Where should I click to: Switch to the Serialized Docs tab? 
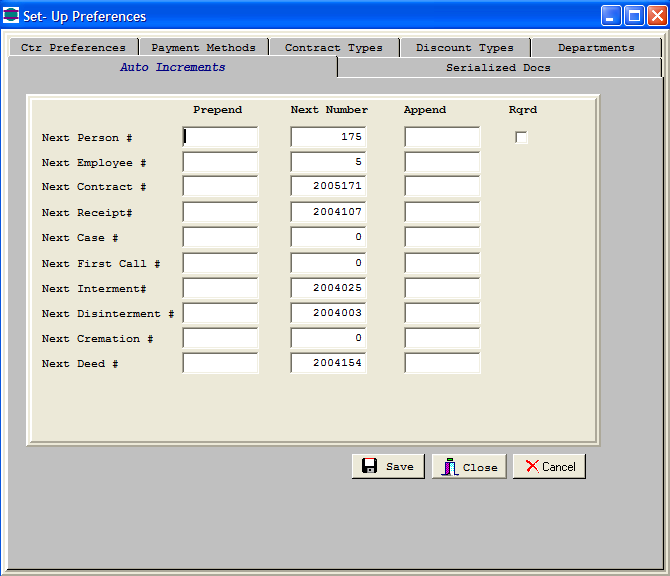[x=498, y=68]
